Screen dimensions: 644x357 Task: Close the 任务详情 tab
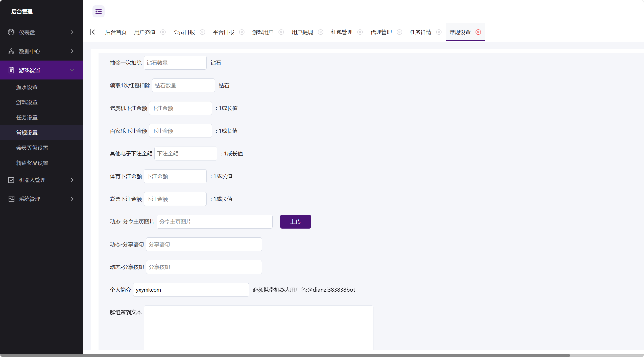[439, 32]
